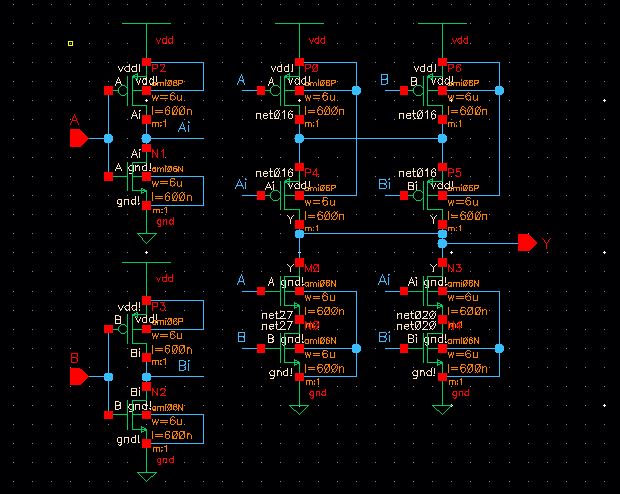Viewport: 620px width, 494px height.
Task: Select the red input pin A
Action: coord(79,138)
